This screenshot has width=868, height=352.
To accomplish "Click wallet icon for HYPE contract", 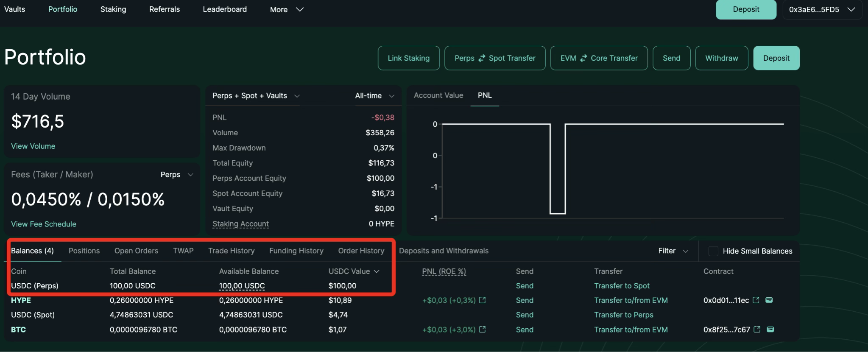I will [x=769, y=300].
